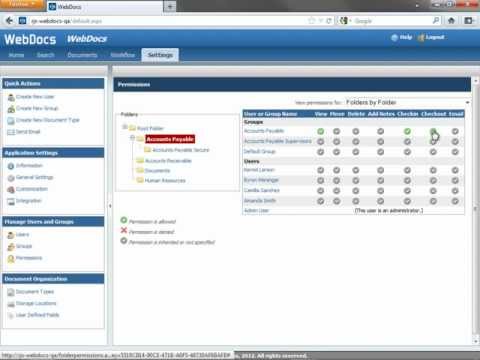Toggle Checkout permission for Amanda Smith
This screenshot has width=480, height=360.
pyautogui.click(x=433, y=201)
